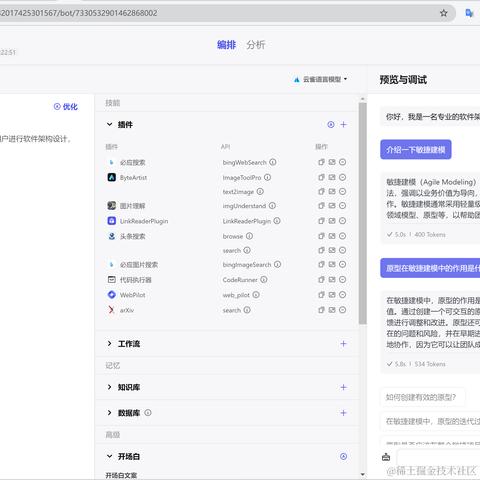The width and height of the screenshot is (480, 480).
Task: Edit parameters for browse API
Action: click(332, 236)
